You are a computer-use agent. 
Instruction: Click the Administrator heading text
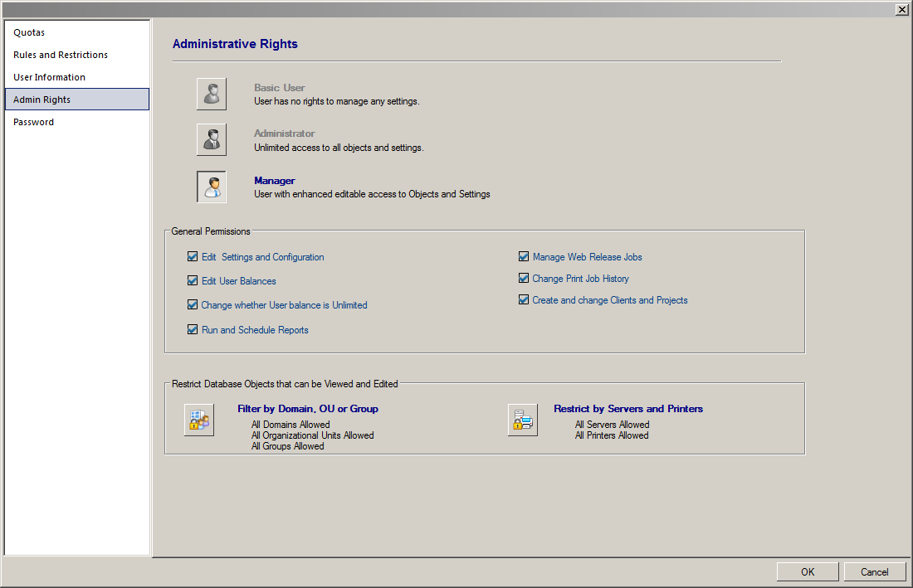click(x=284, y=134)
